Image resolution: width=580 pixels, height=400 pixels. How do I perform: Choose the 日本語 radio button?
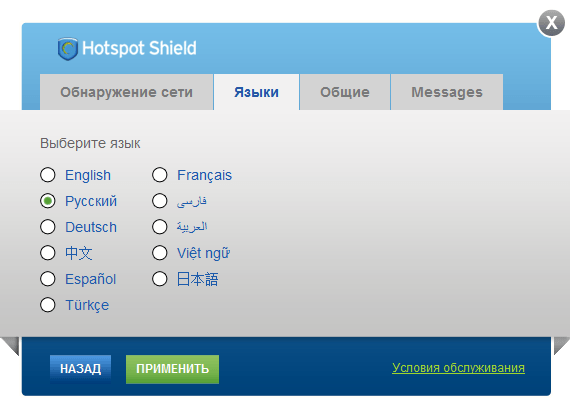click(160, 279)
